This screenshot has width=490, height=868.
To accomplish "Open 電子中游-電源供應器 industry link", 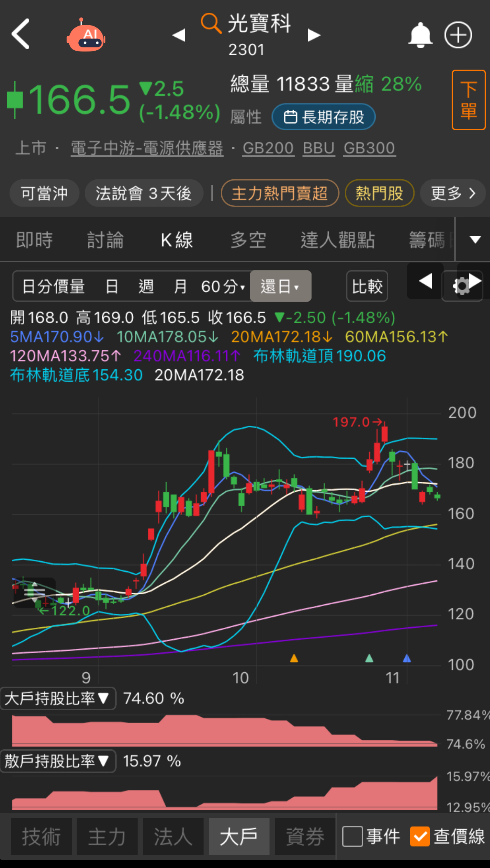I will coord(147,148).
